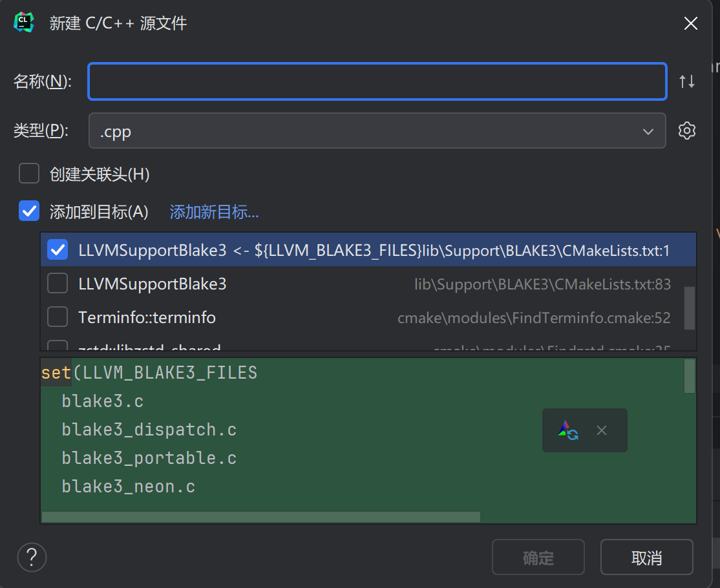Click cmake\modules\FindTerminfo.cmake:52 path text

[x=534, y=318]
